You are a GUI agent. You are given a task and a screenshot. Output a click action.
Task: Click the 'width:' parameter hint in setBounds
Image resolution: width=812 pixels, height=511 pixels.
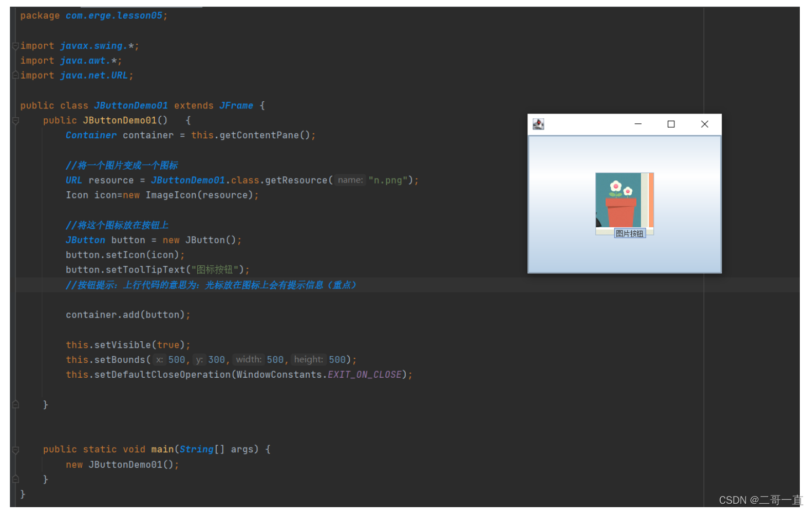pyautogui.click(x=249, y=360)
